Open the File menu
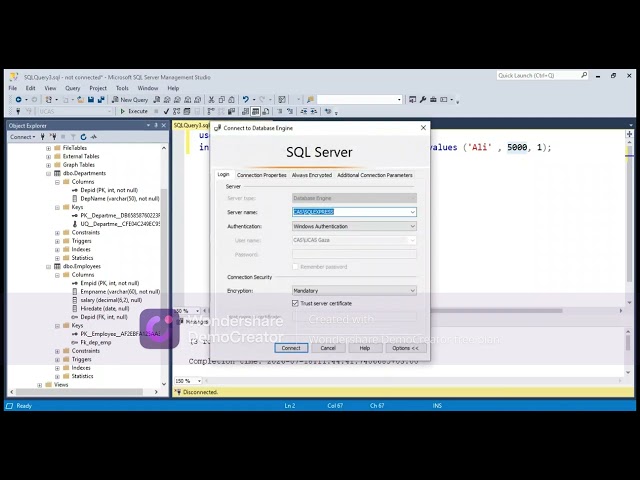Screen dimensions: 640x480 click(x=13, y=88)
